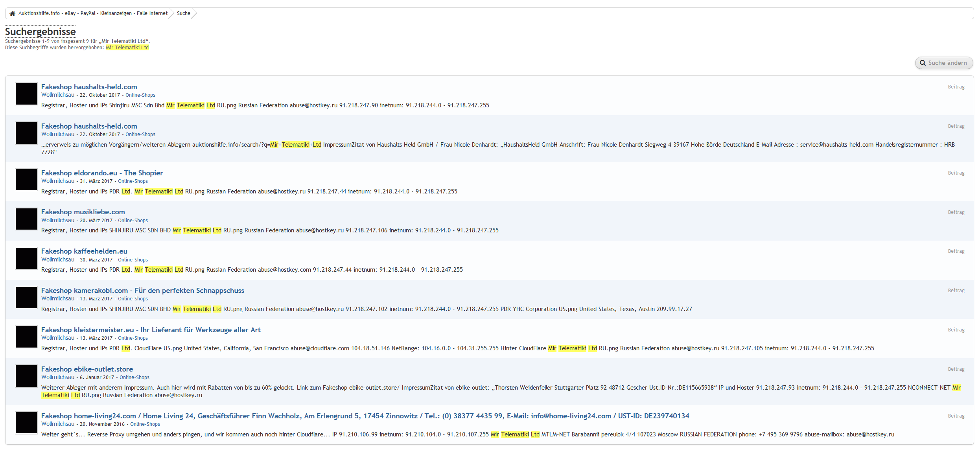
Task: Open Online-Shops category on the eldorando.eu result
Action: coord(133,181)
